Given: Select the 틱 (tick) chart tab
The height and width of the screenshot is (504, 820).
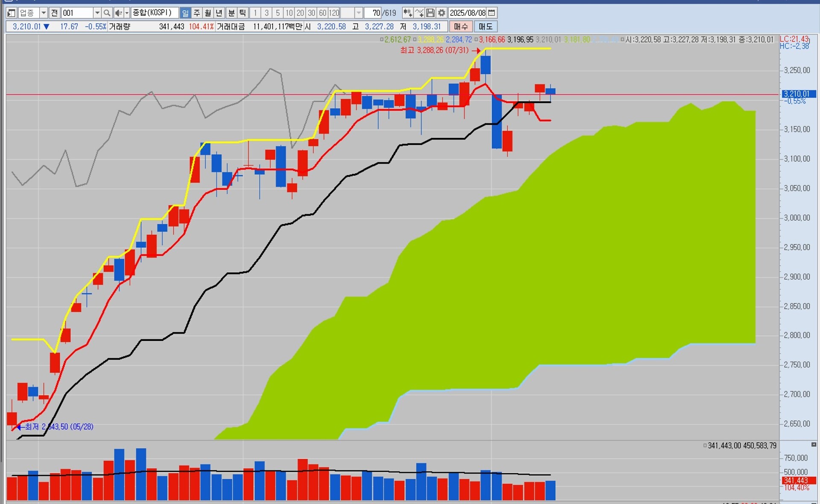Looking at the screenshot, I should (242, 13).
